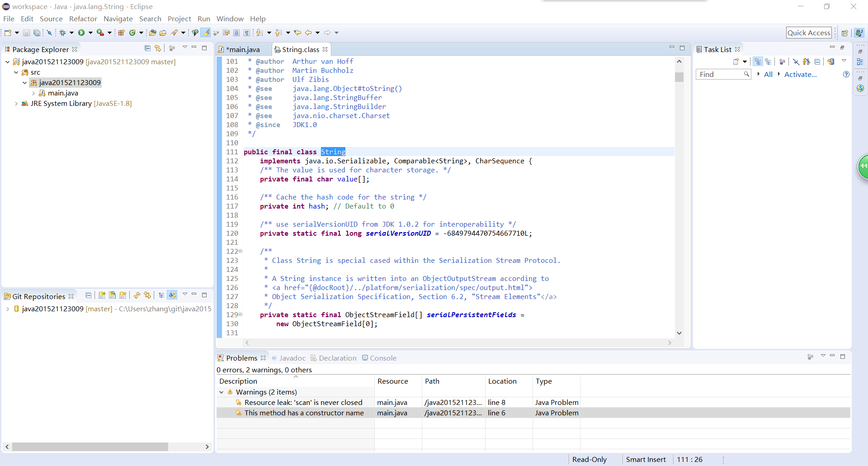Open the Navigate menu
Image resolution: width=868 pixels, height=466 pixels.
click(x=118, y=19)
